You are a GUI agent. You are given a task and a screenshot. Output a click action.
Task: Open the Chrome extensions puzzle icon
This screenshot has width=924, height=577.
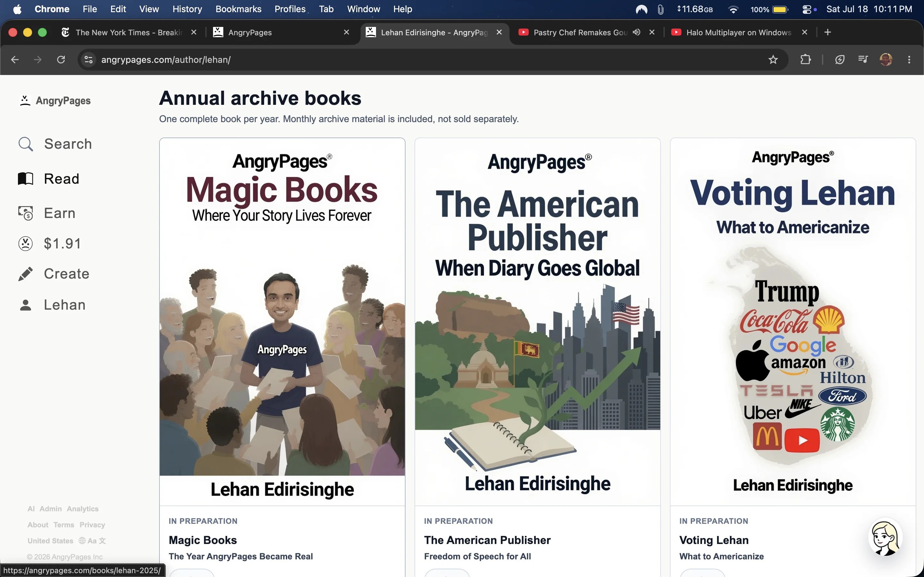click(x=805, y=60)
